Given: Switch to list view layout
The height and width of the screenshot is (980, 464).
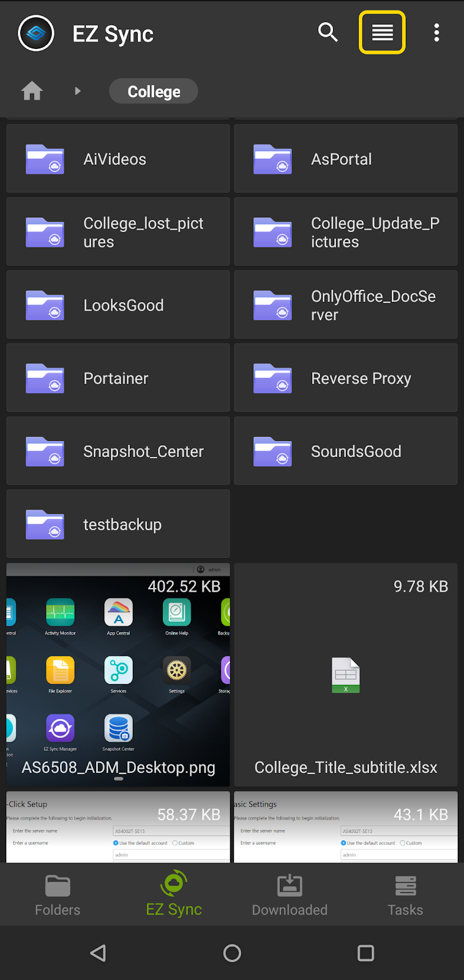Looking at the screenshot, I should pos(382,32).
